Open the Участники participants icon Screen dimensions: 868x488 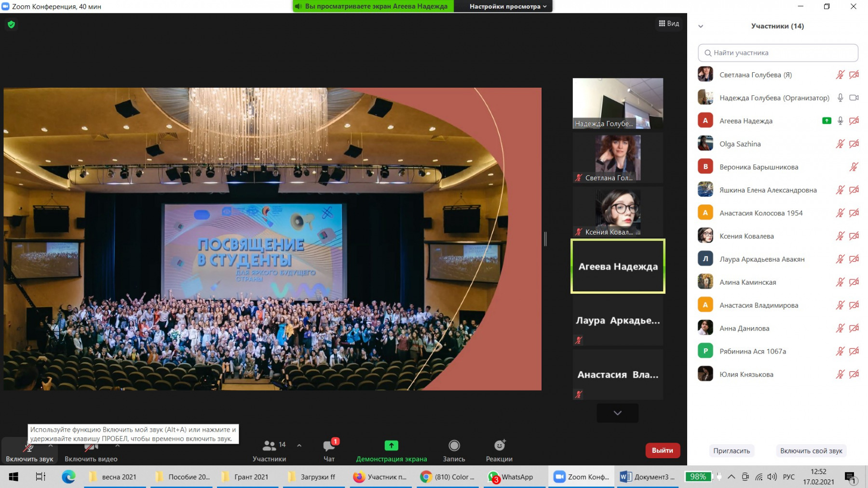coord(269,446)
